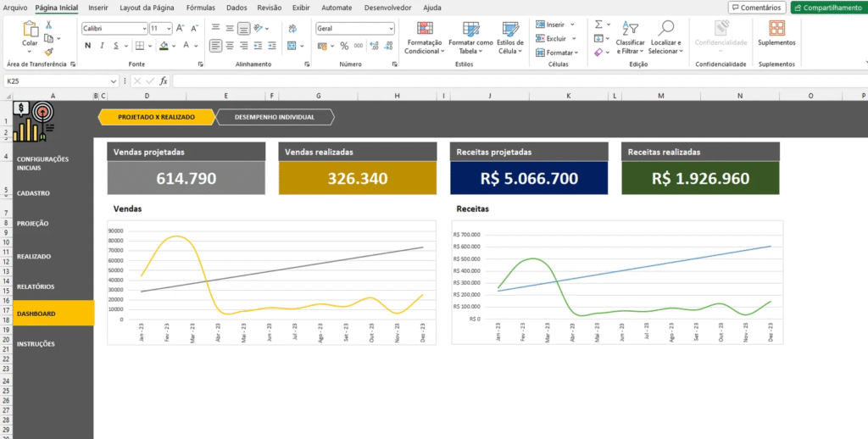868x439 pixels.
Task: Click the AutoSum sigma icon
Action: pos(598,25)
